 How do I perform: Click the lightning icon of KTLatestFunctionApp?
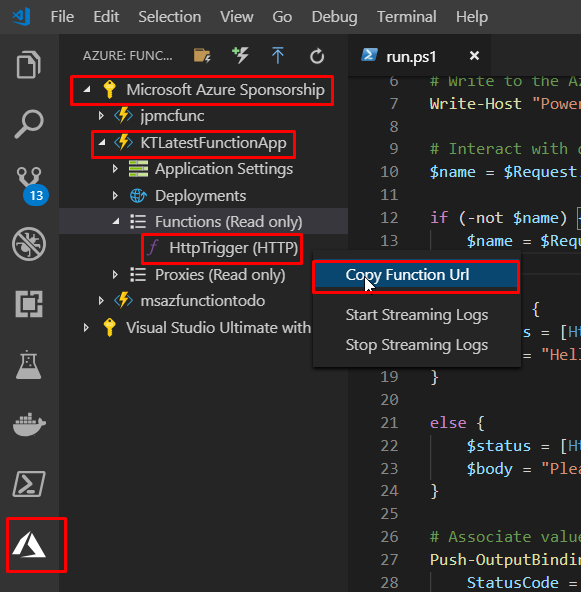(123, 143)
